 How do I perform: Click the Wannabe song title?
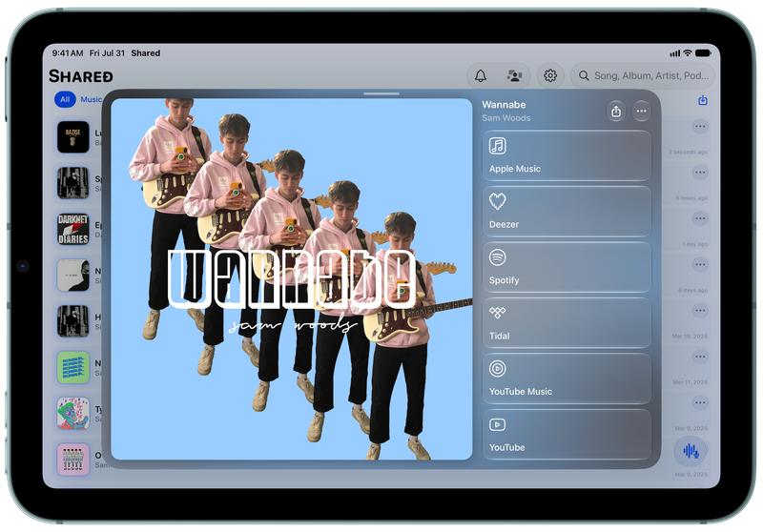point(504,105)
